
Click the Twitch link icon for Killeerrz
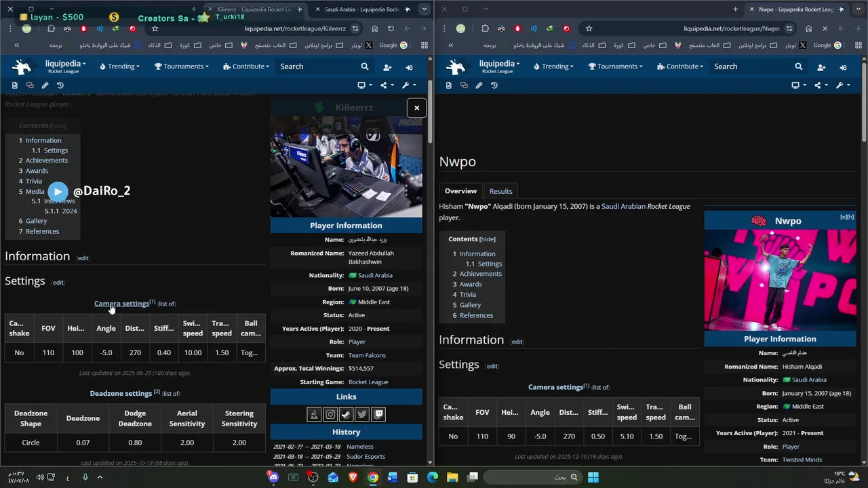click(x=378, y=414)
